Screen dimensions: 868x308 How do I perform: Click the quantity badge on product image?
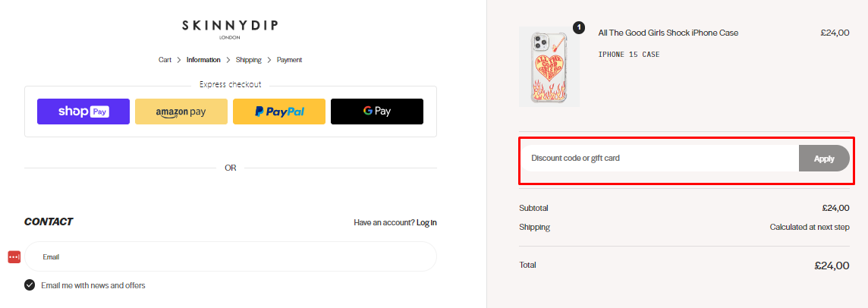click(x=578, y=27)
